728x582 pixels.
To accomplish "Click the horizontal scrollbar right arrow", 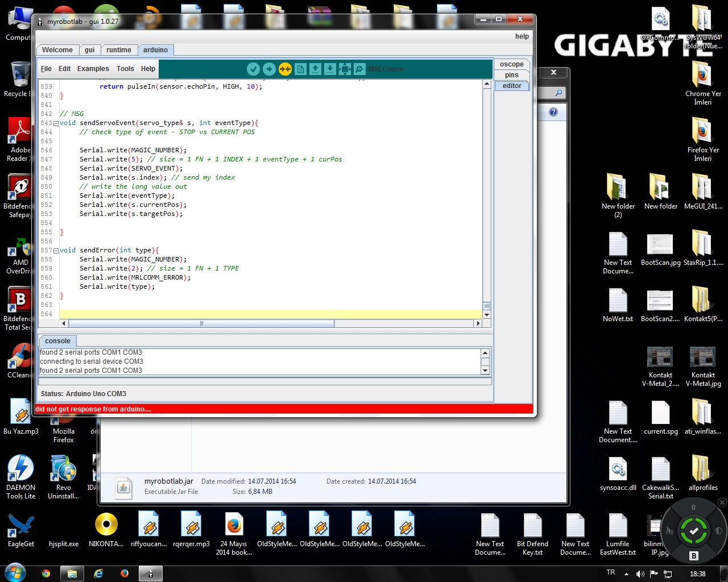I will tap(478, 323).
